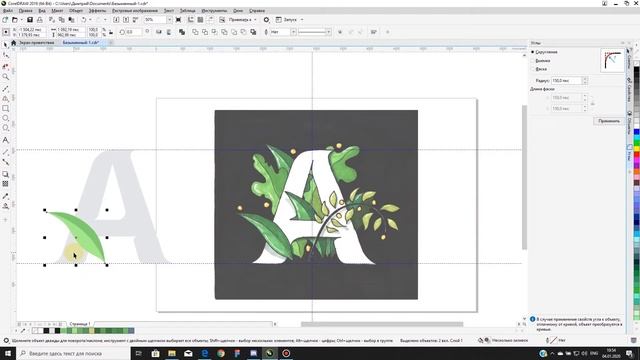Click the rotation angle field
640x360 pixels.
pyautogui.click(x=133, y=32)
